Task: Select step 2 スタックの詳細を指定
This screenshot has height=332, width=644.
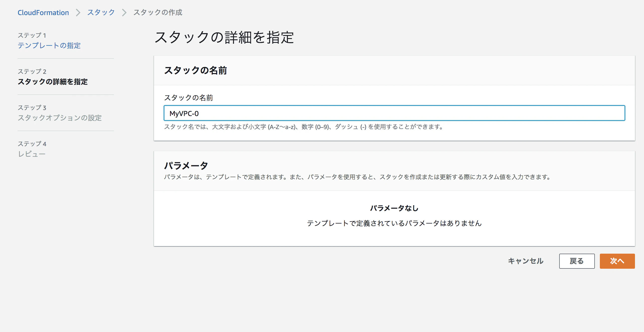Action: click(x=53, y=82)
